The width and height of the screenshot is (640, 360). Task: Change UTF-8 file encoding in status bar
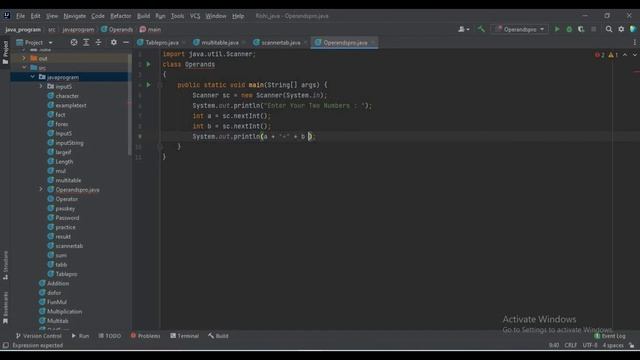(590, 345)
